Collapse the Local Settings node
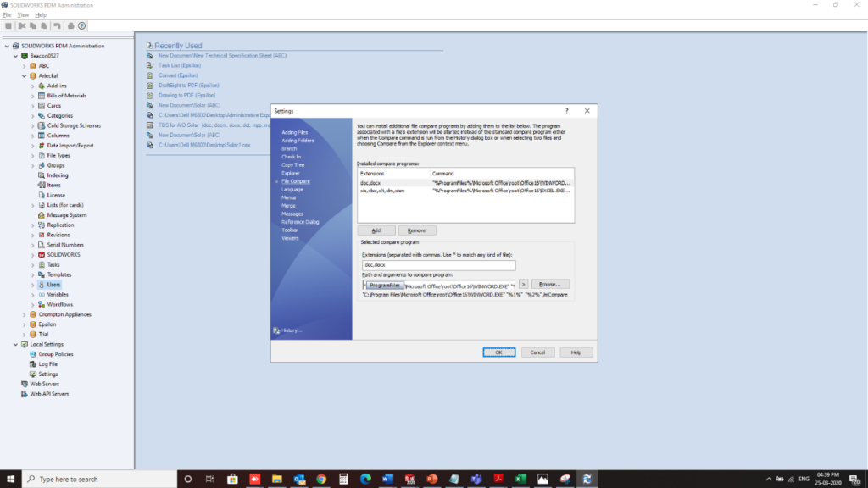This screenshot has width=868, height=488. [x=15, y=344]
